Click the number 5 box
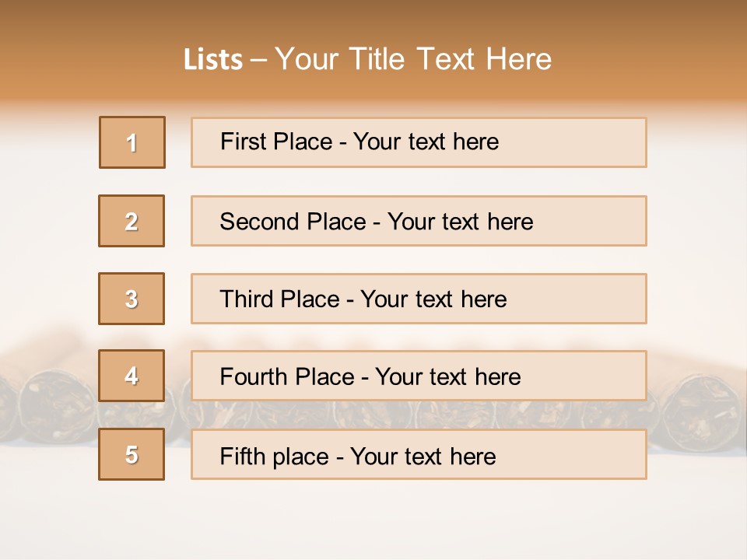The width and height of the screenshot is (747, 560). click(x=132, y=454)
